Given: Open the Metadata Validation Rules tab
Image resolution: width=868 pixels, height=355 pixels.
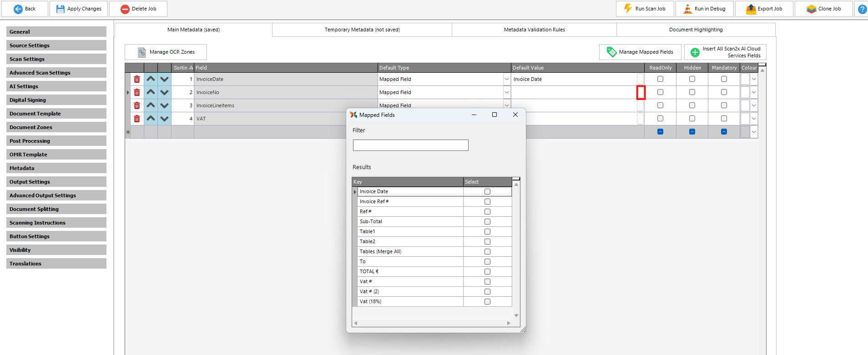Looking at the screenshot, I should (x=534, y=30).
